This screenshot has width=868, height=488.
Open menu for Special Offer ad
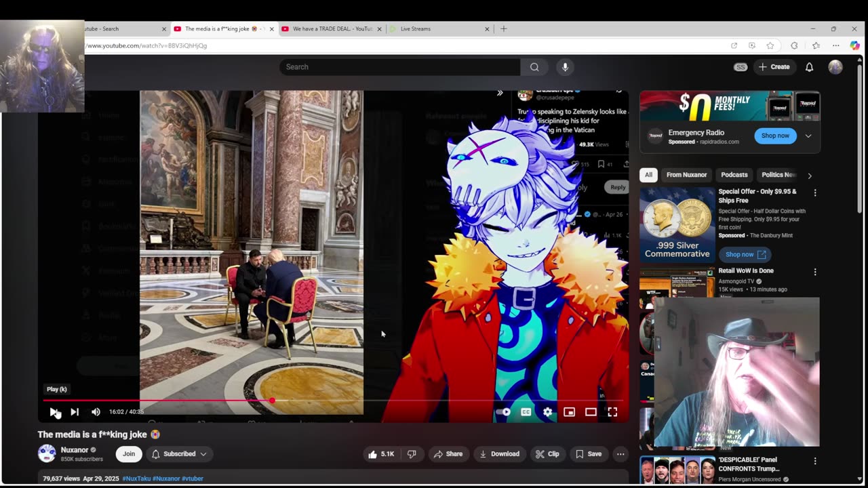815,193
